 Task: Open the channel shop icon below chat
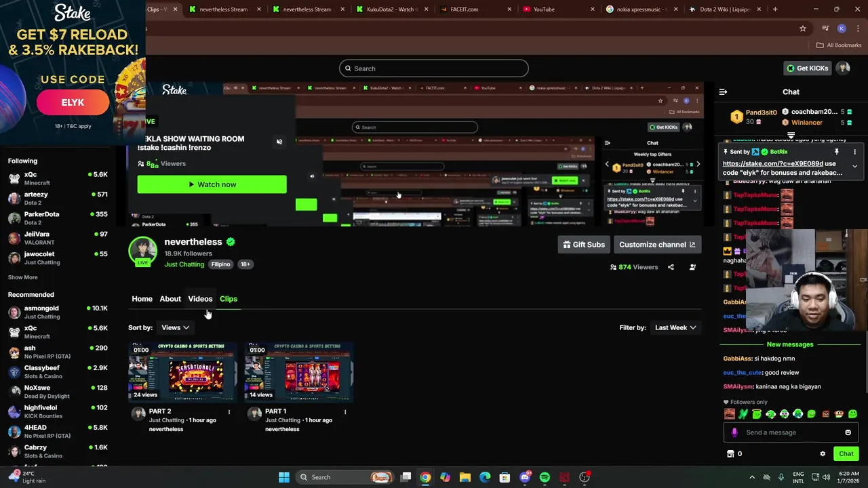[x=730, y=454]
